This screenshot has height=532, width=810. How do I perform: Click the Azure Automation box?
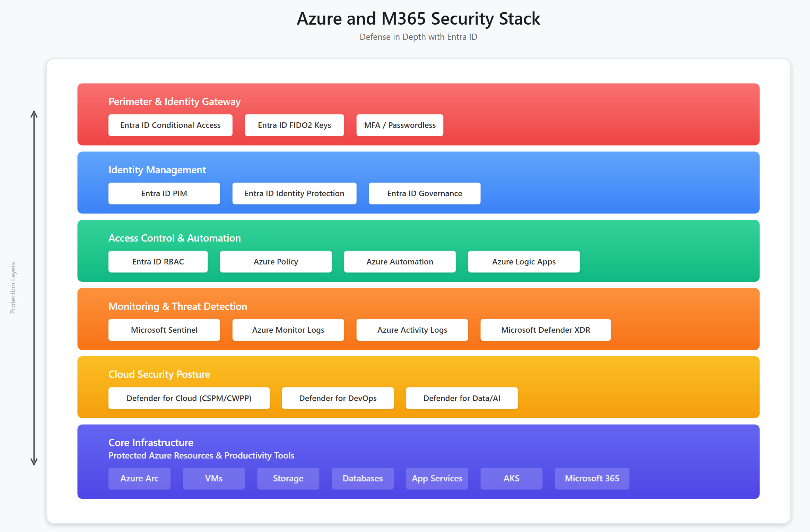tap(400, 262)
